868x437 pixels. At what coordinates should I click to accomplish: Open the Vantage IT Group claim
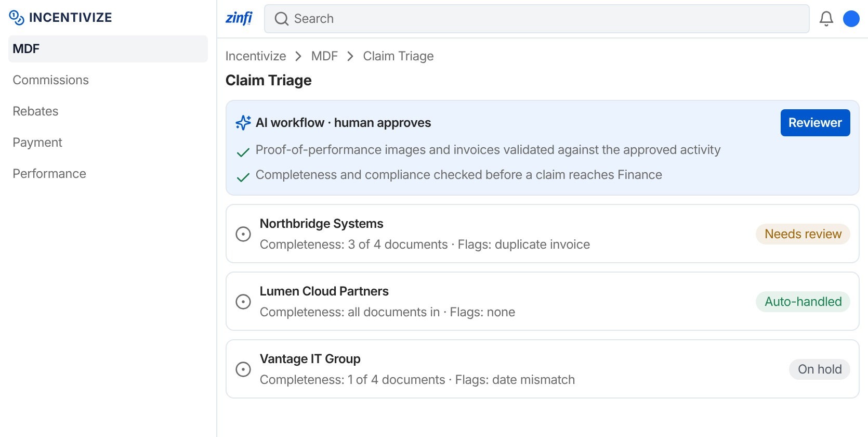543,369
